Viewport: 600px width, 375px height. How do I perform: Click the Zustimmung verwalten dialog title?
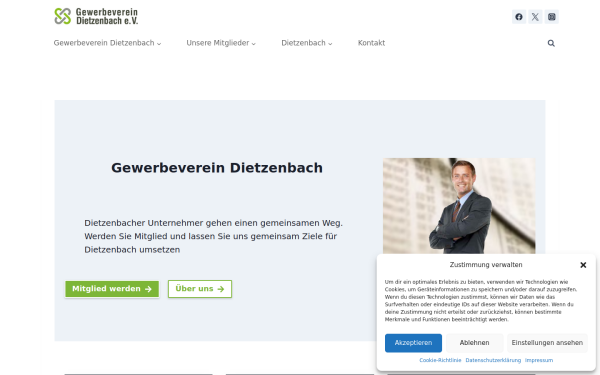[486, 265]
